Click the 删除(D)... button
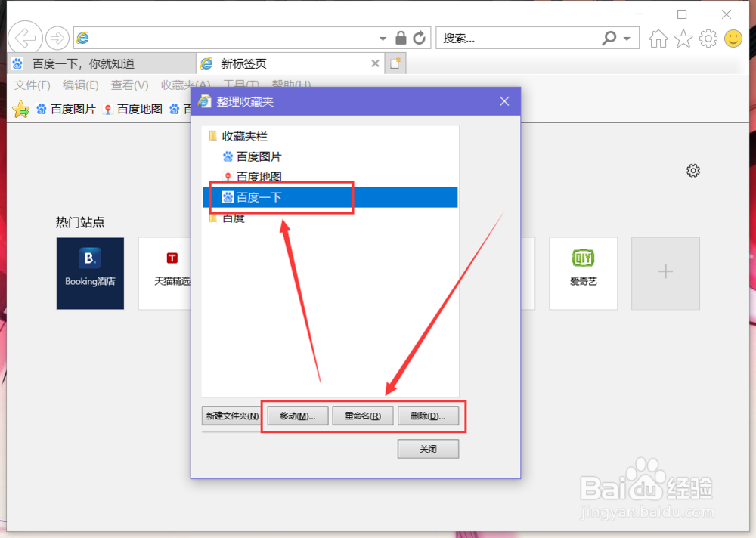This screenshot has width=756, height=538. click(x=428, y=416)
